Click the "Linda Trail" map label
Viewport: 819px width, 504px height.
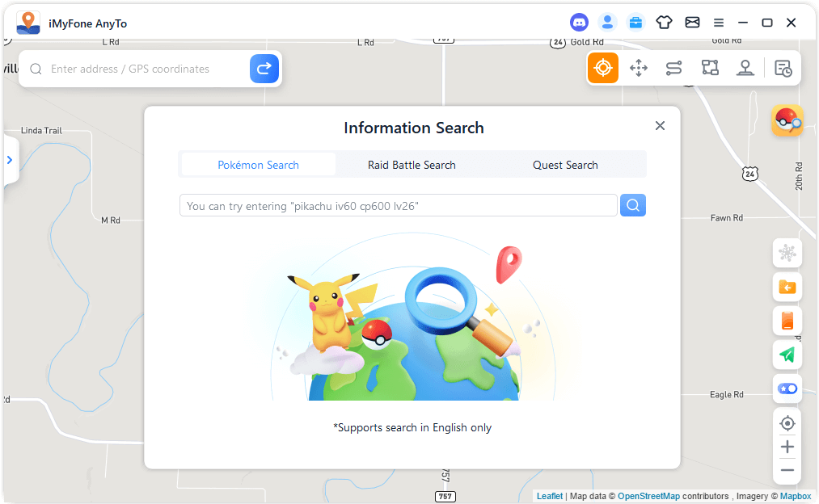(41, 130)
